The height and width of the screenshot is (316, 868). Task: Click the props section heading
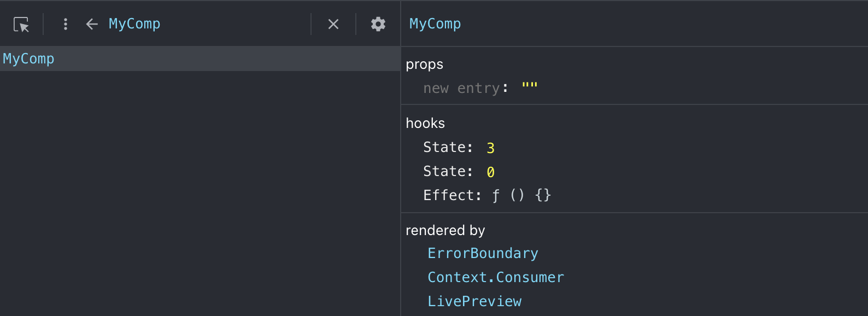click(424, 65)
